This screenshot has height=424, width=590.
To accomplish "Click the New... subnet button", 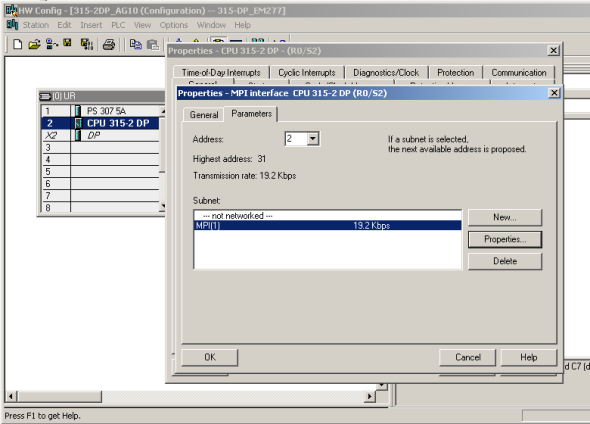I will 505,217.
